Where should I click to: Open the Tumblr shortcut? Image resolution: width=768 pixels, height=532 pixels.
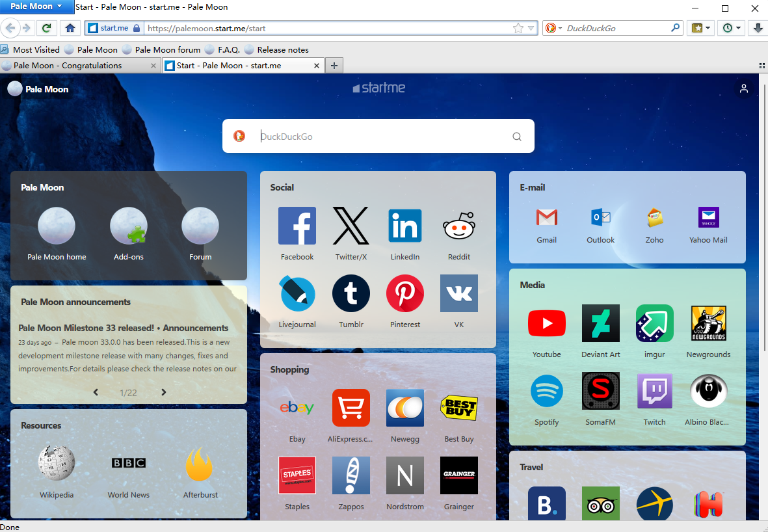(351, 293)
